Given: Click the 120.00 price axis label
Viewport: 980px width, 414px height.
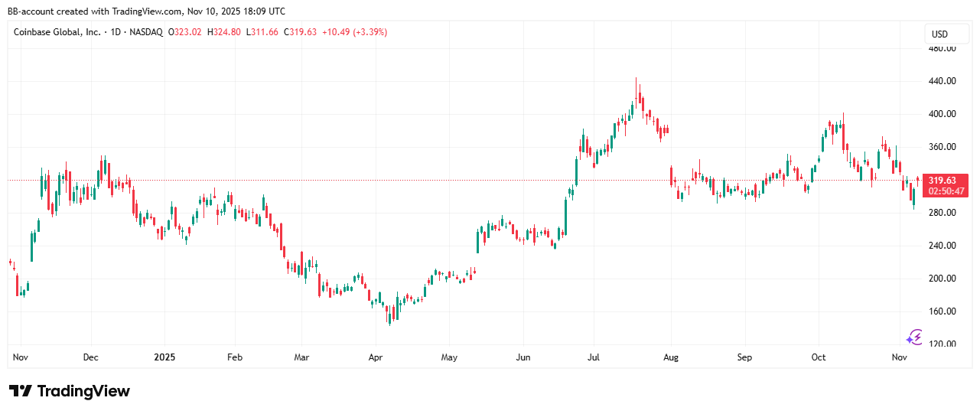Looking at the screenshot, I should (942, 344).
